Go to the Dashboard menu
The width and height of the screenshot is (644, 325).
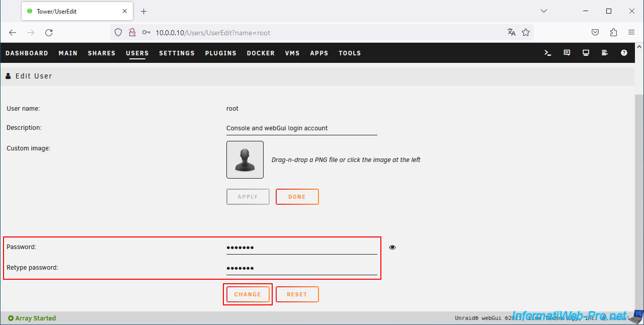click(x=27, y=53)
